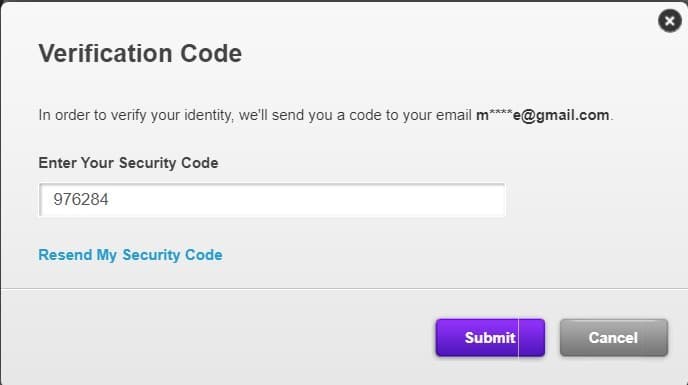This screenshot has height=385, width=688.
Task: Click the word Security in resend link
Action: tap(151, 255)
